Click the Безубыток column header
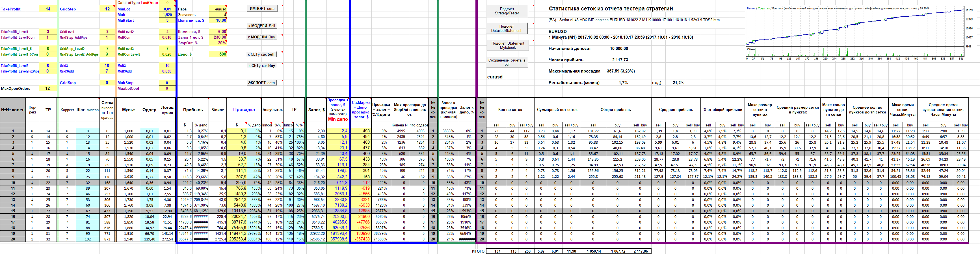Image resolution: width=980 pixels, height=254 pixels. pos(272,110)
